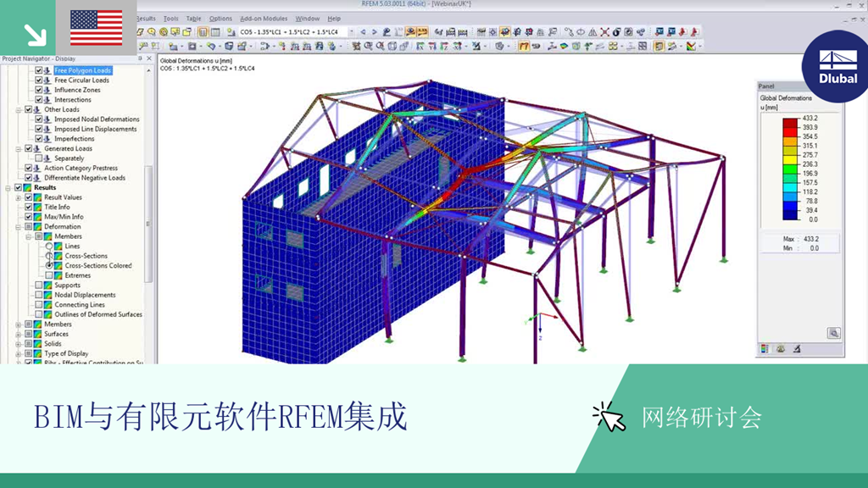The image size is (868, 488).
Task: Open the Window menu
Action: 307,19
